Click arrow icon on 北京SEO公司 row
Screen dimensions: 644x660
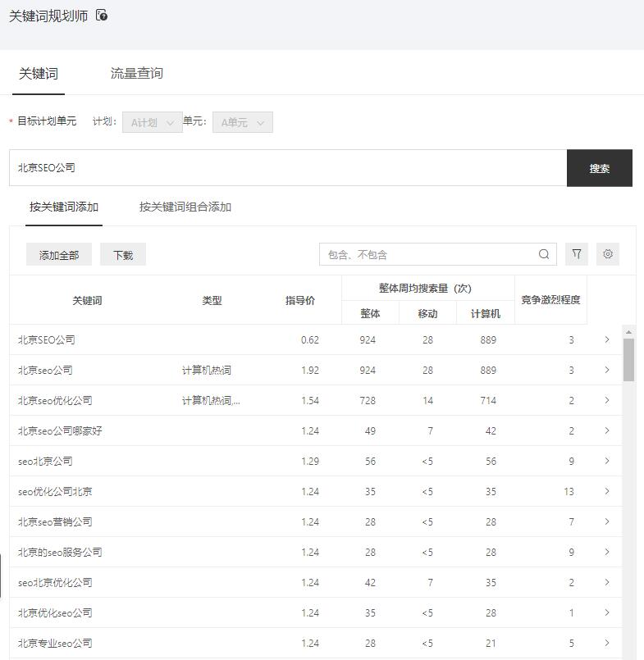[x=607, y=339]
